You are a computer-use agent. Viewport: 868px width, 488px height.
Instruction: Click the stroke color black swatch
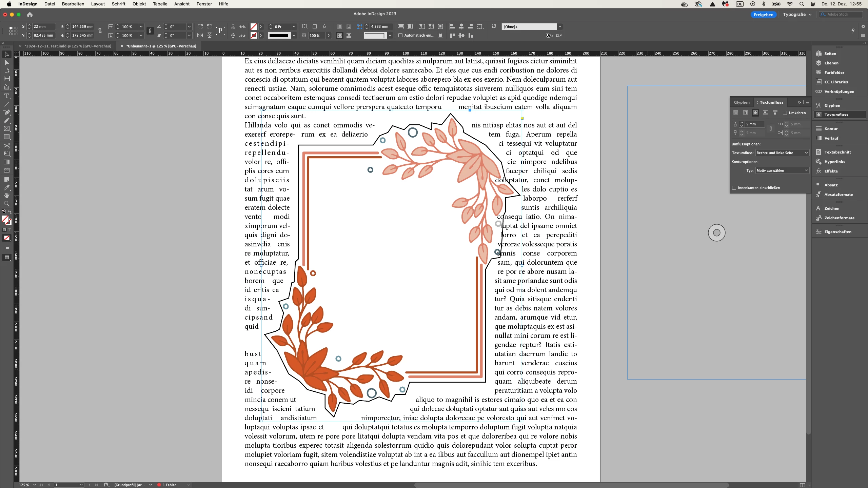click(278, 36)
